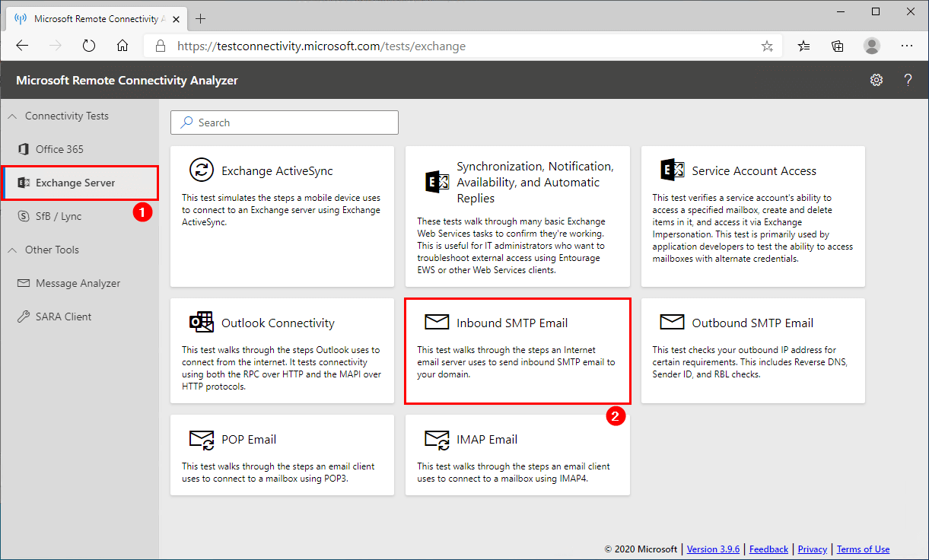View the Version 3.9.6 release notes link

(x=713, y=549)
